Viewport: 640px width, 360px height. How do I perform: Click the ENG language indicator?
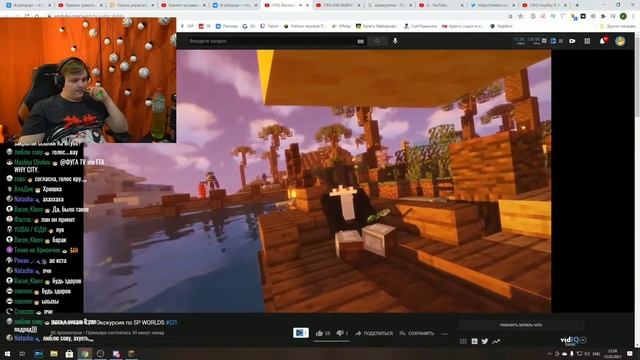pyautogui.click(x=596, y=353)
